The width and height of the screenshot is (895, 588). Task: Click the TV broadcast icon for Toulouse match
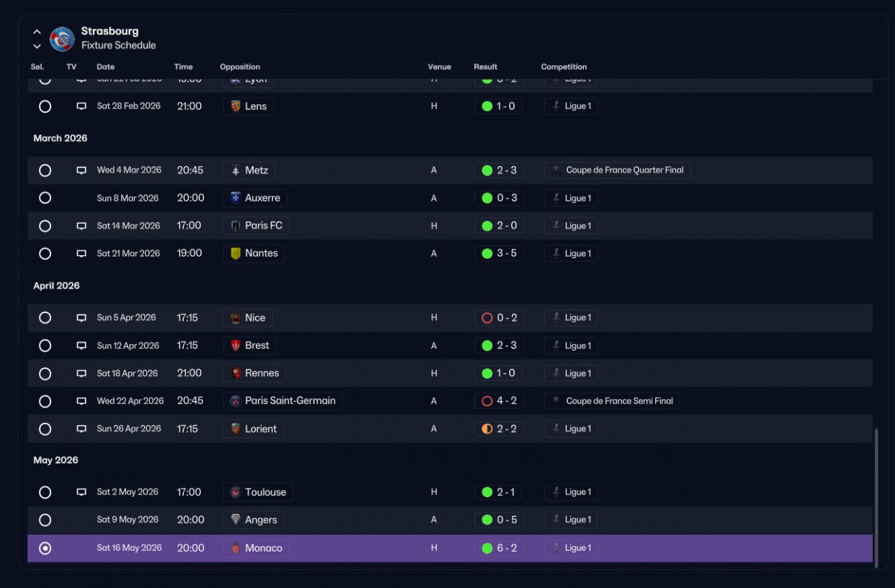[81, 492]
